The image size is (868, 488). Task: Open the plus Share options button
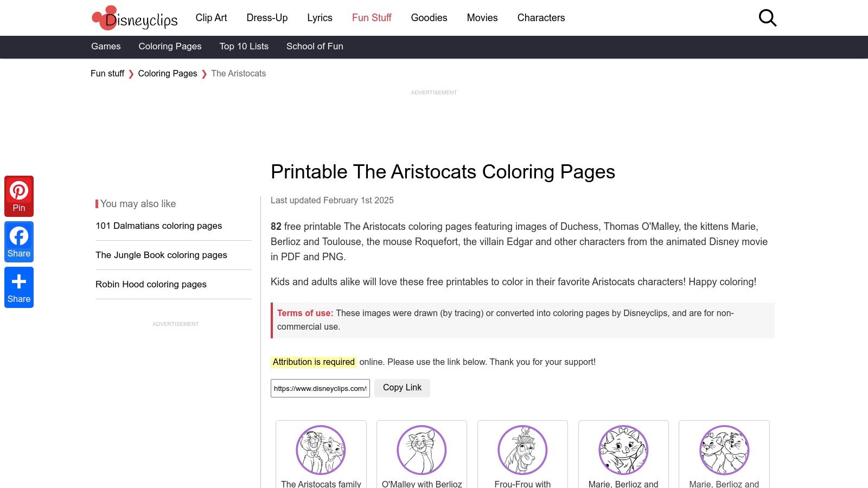point(19,287)
